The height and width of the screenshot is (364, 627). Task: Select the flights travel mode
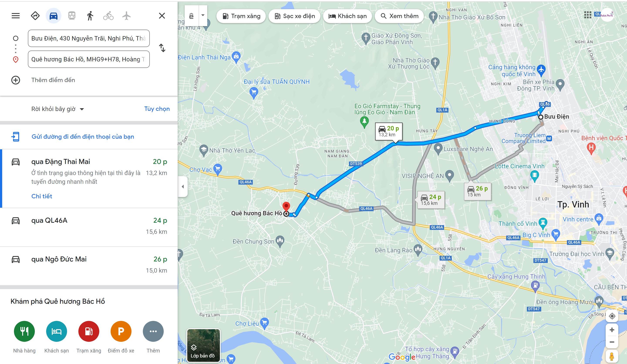tap(127, 16)
